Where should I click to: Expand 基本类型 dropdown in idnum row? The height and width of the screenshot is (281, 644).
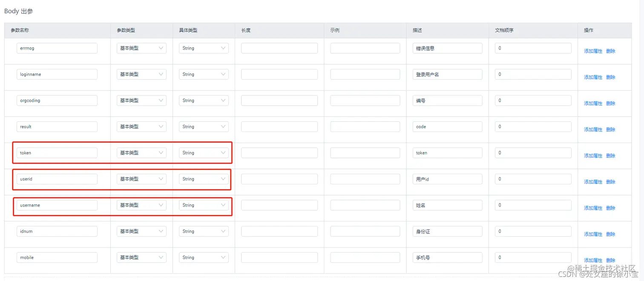tap(141, 231)
